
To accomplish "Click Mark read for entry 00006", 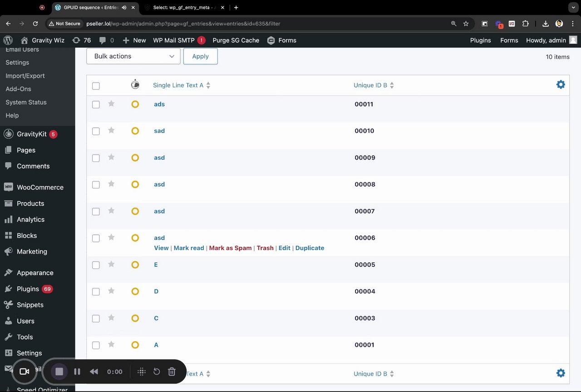I will [x=189, y=248].
